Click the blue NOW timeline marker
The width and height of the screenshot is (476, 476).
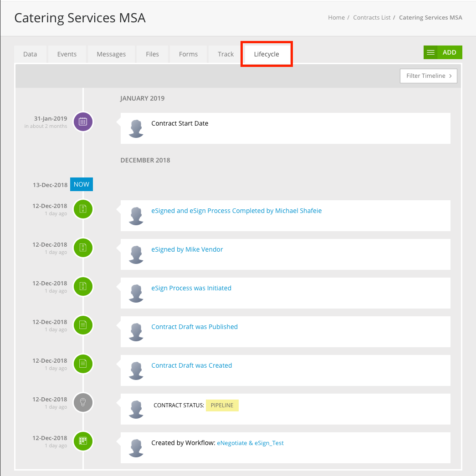[82, 184]
